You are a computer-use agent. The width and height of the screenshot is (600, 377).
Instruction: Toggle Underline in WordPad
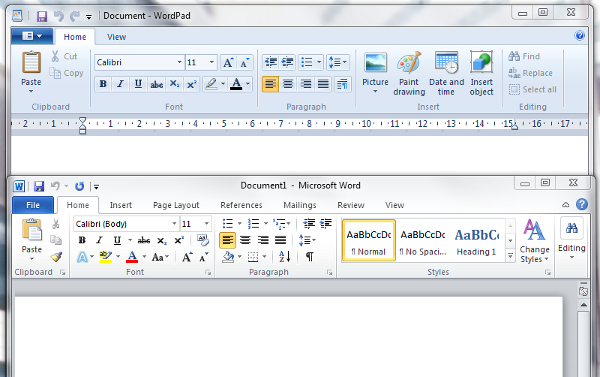click(x=138, y=84)
